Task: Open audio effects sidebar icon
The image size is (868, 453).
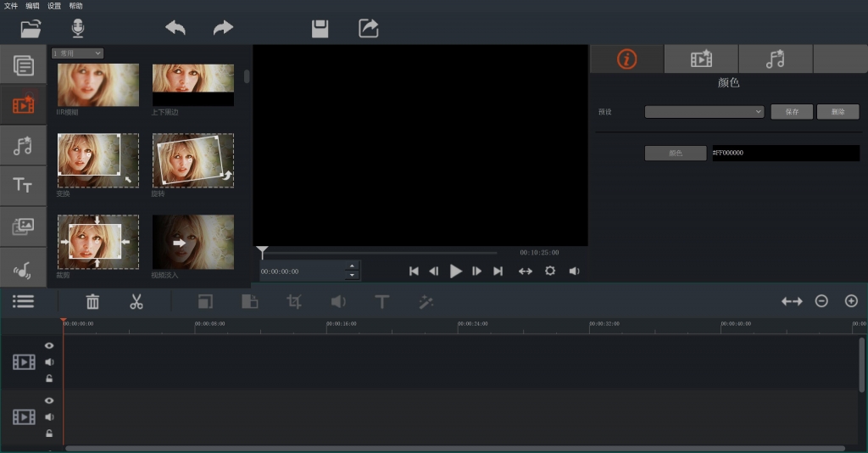Action: 23,146
